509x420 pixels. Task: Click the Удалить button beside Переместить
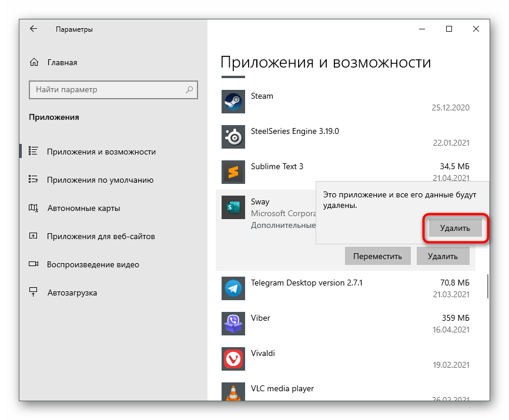pos(443,256)
